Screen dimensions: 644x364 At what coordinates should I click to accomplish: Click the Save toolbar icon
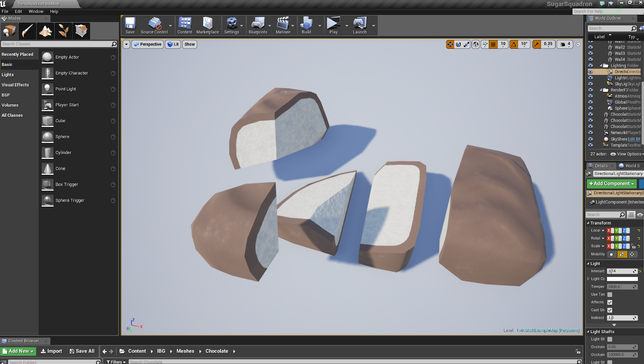[130, 25]
